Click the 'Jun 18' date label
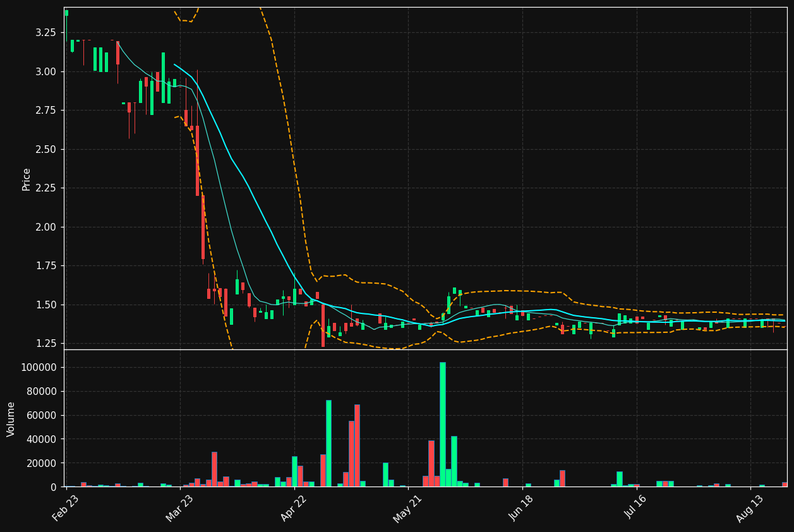Screen dimensions: 794x532 pyautogui.click(x=522, y=509)
